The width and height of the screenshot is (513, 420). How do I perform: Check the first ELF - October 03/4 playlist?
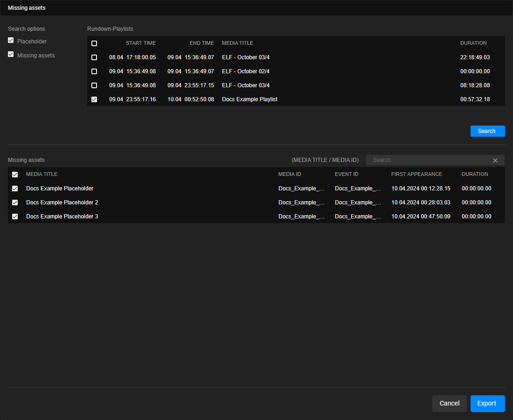tap(94, 57)
